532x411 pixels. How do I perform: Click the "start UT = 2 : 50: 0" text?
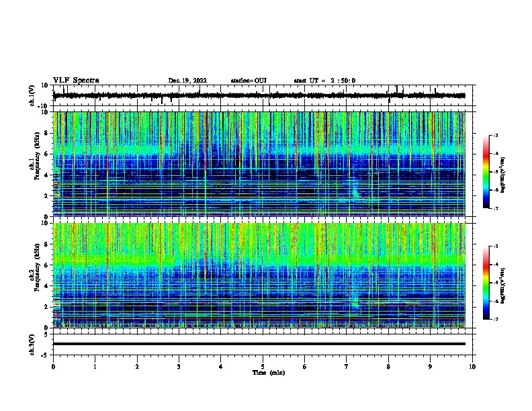coord(324,81)
